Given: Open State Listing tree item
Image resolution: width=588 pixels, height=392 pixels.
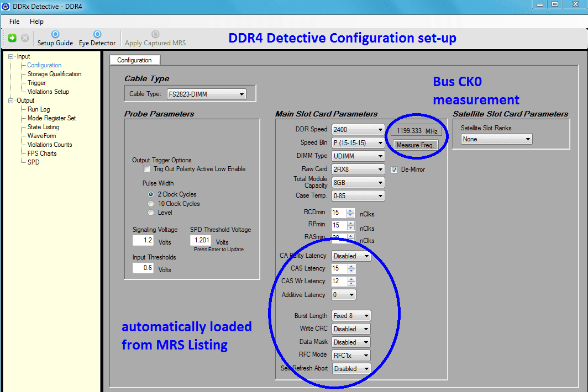Looking at the screenshot, I should coord(43,127).
